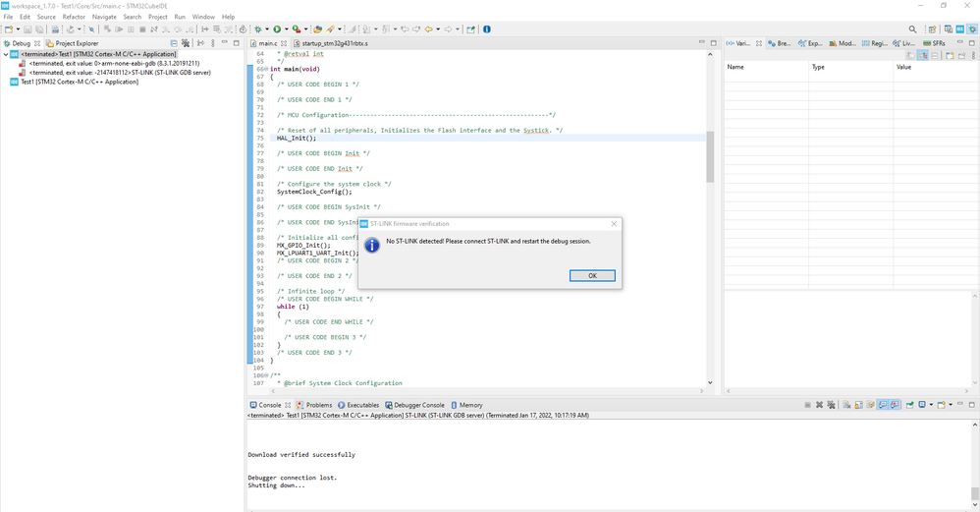Click the Name column header in Variables

(x=766, y=67)
